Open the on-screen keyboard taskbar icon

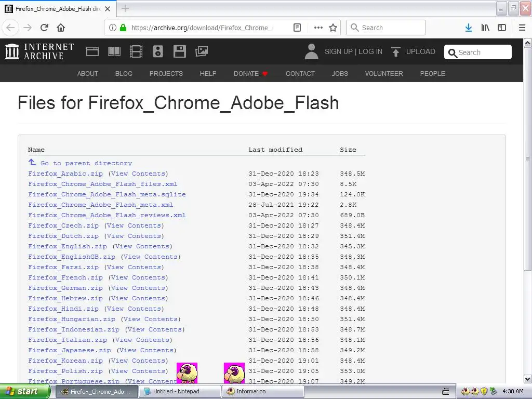[445, 392]
